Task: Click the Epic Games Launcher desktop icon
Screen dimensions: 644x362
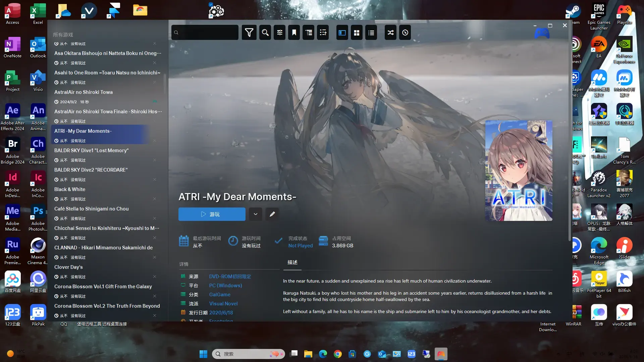Action: click(x=599, y=16)
